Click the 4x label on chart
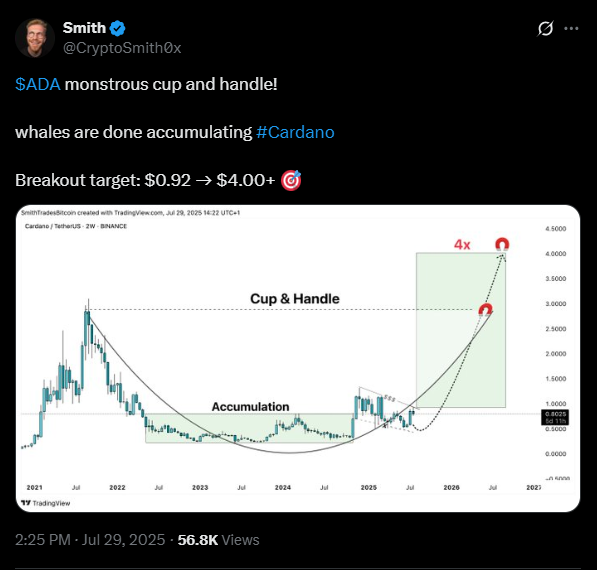This screenshot has height=570, width=597. coord(462,244)
